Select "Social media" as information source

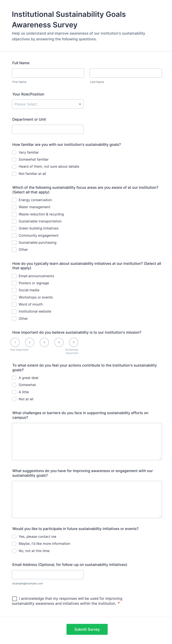[x=14, y=290]
